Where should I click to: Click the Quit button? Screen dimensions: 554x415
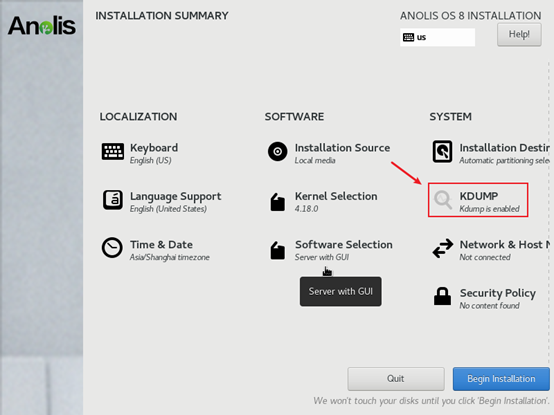tap(396, 379)
